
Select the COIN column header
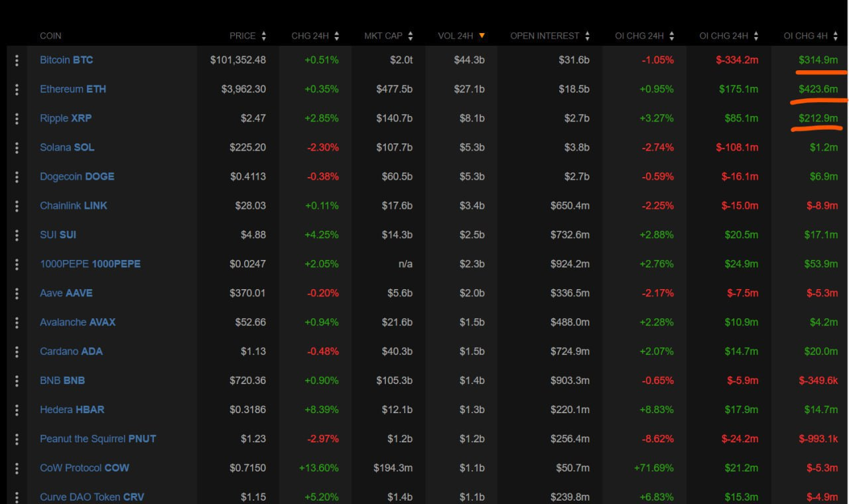(x=51, y=36)
